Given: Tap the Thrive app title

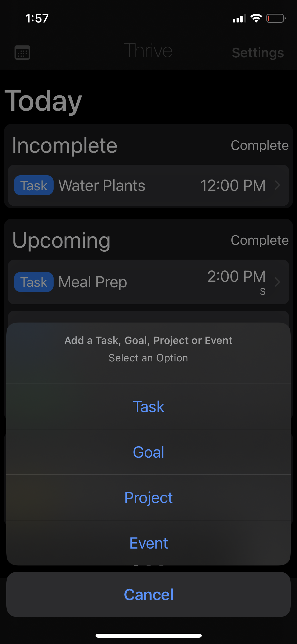Looking at the screenshot, I should (x=148, y=50).
